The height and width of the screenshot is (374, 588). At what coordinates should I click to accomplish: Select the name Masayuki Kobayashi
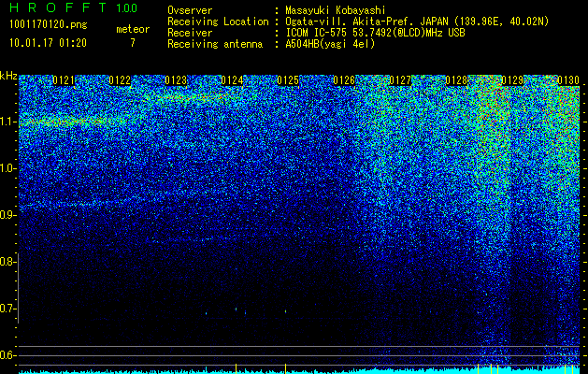click(336, 10)
